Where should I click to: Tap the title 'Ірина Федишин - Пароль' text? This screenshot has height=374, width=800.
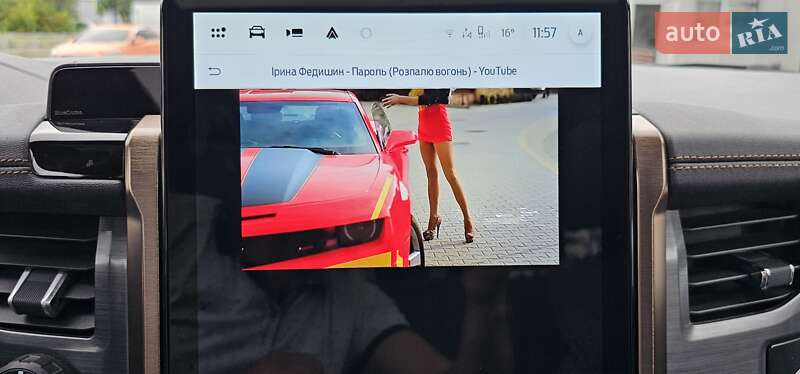(x=328, y=71)
